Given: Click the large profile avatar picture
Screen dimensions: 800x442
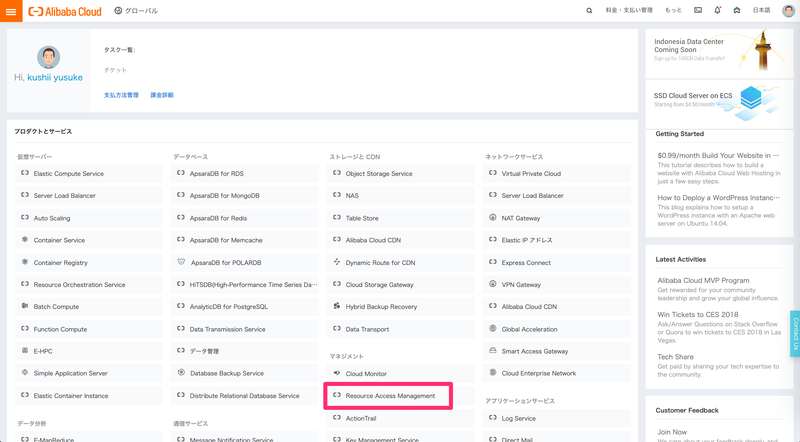Looking at the screenshot, I should tap(48, 57).
